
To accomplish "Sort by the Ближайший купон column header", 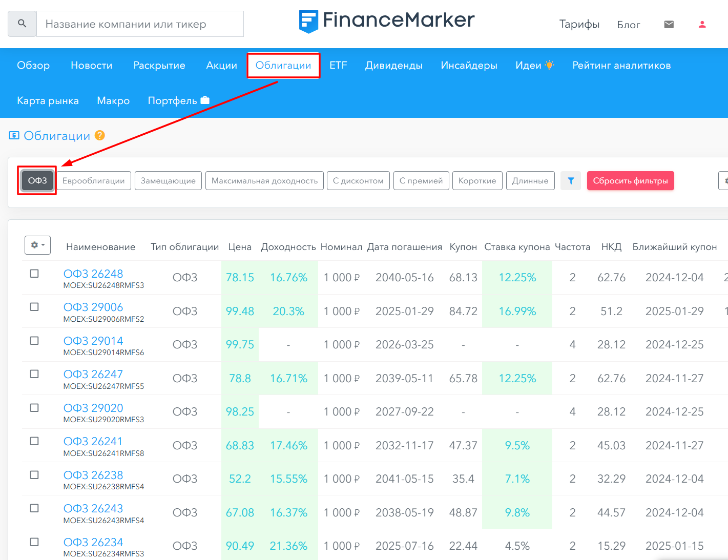I will pos(675,247).
